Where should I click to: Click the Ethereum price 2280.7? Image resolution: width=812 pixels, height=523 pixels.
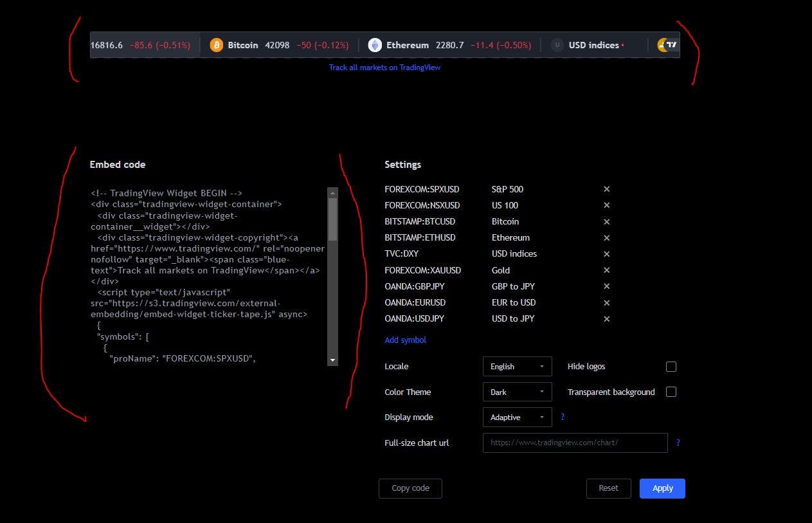tap(449, 45)
